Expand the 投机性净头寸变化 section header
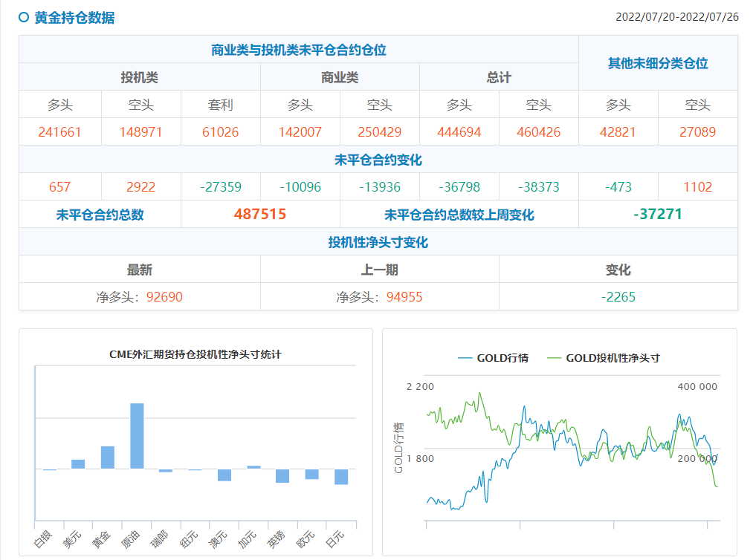Image resolution: width=753 pixels, height=560 pixels. point(380,241)
